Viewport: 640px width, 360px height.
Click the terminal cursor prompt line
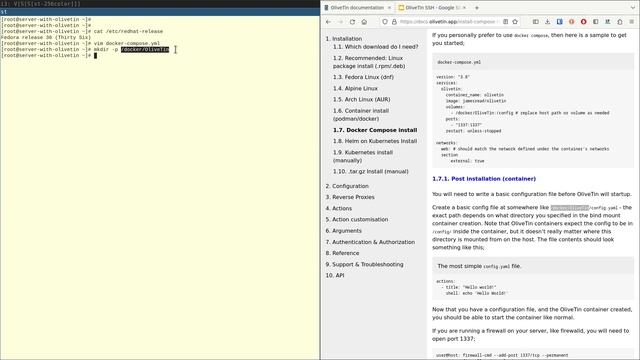pyautogui.click(x=49, y=56)
